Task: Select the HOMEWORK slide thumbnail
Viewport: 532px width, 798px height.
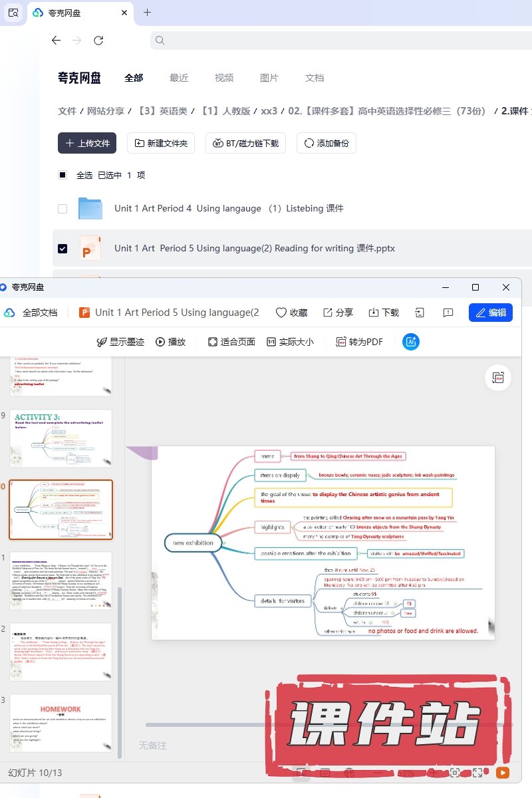Action: [x=61, y=723]
